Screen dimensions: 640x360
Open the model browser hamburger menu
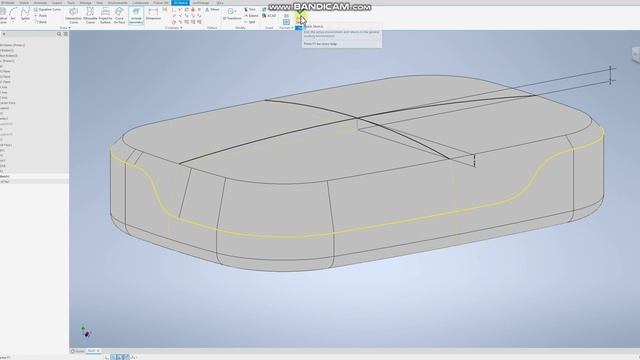coord(65,34)
